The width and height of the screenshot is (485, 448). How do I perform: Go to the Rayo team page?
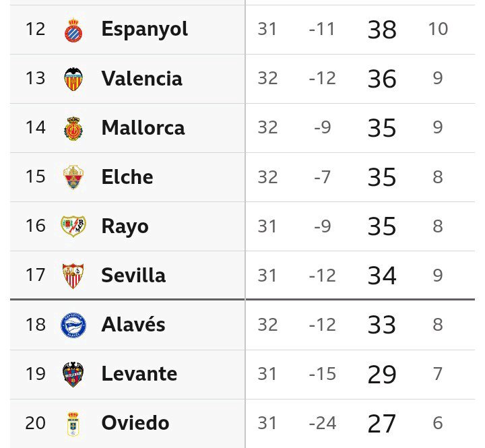[125, 226]
